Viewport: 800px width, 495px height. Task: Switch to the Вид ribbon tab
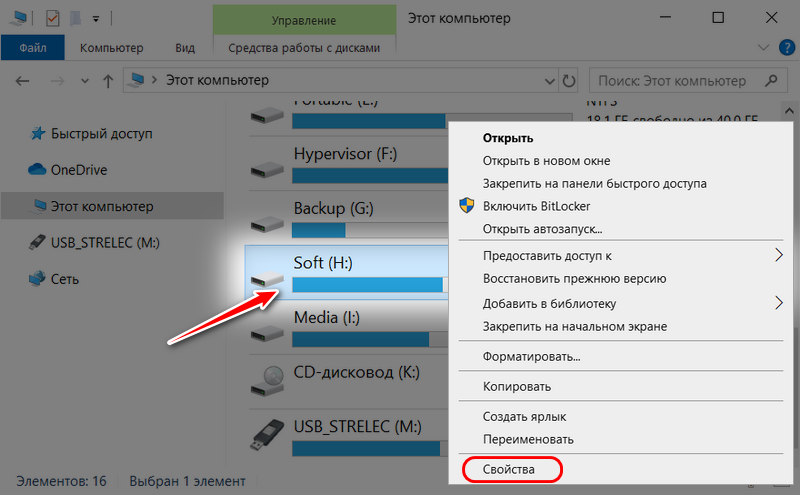click(x=184, y=47)
